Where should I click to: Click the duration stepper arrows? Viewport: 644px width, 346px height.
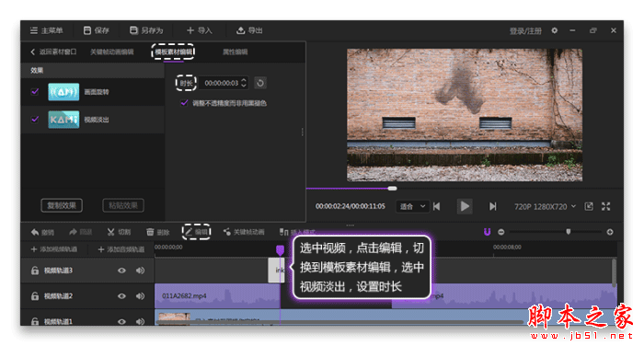pos(244,83)
